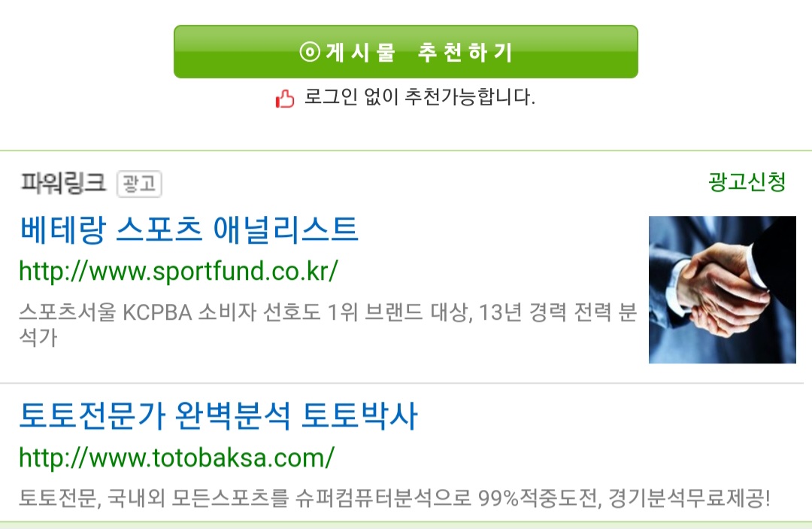
Task: Click 99%적중도전 text in second ad description
Action: pos(538,498)
